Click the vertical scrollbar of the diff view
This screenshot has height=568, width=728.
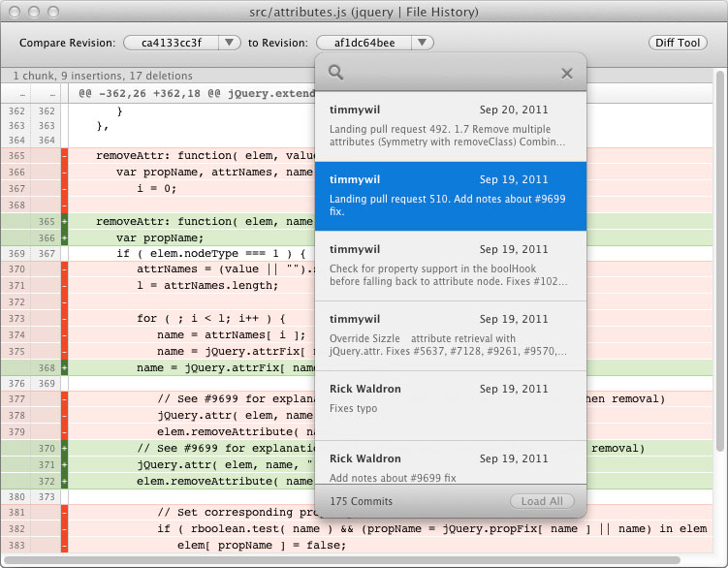(x=720, y=260)
